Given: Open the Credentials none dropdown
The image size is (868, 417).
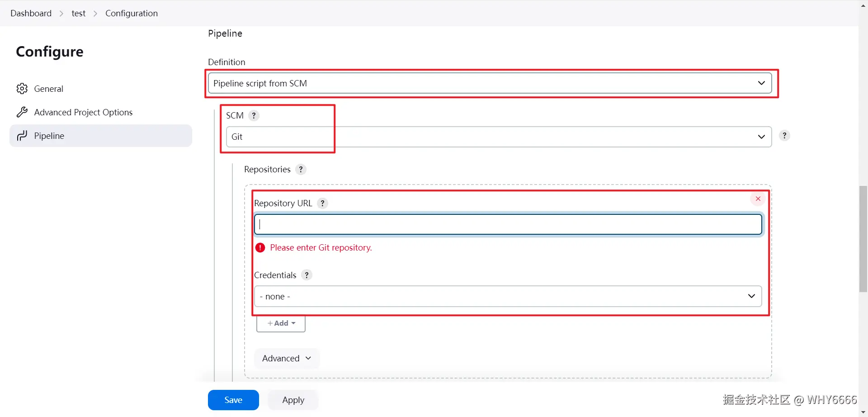Looking at the screenshot, I should coord(508,296).
